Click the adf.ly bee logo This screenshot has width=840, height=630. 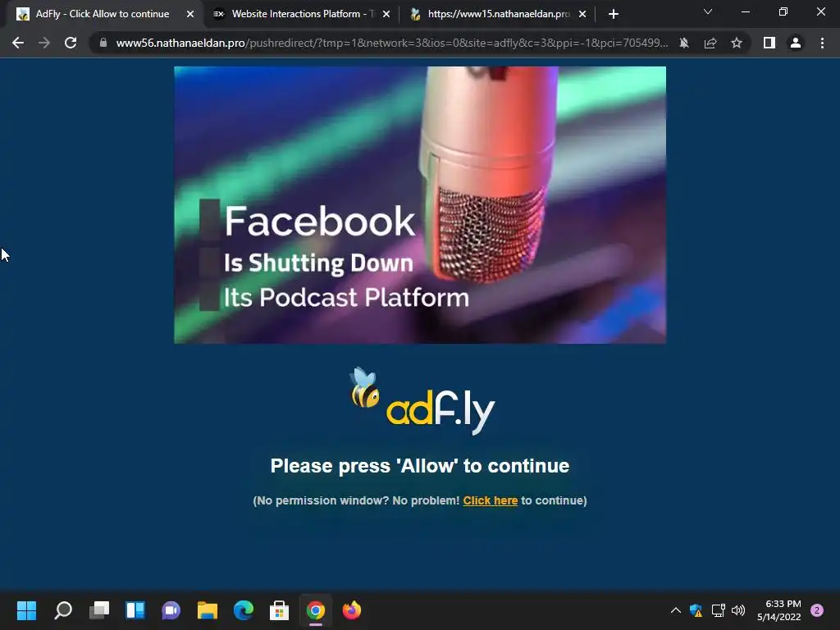tap(422, 400)
